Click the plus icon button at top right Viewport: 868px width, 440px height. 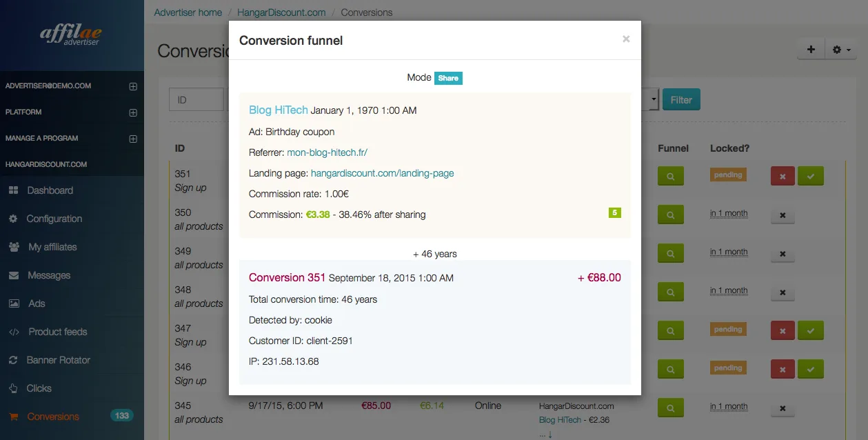(x=811, y=50)
